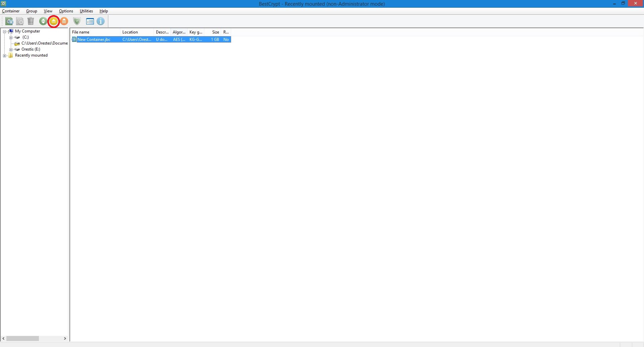The width and height of the screenshot is (644, 347).
Task: Sort by Size column header
Action: click(x=213, y=32)
